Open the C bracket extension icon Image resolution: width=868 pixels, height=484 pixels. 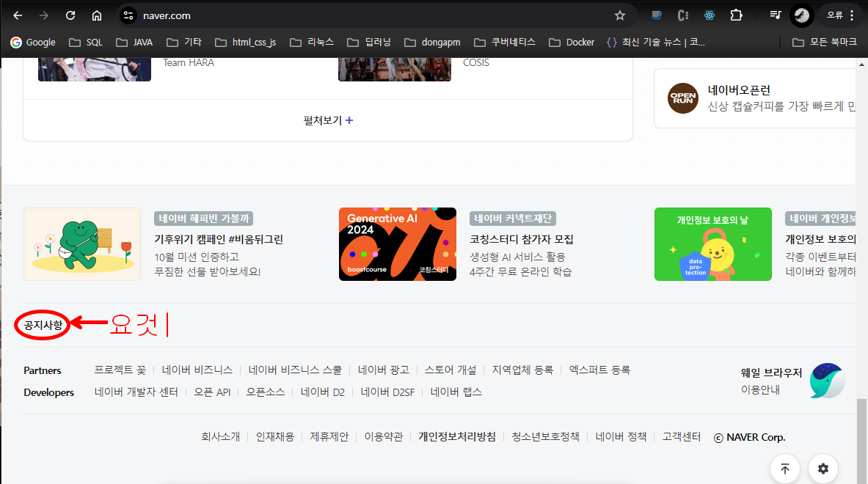pyautogui.click(x=683, y=15)
